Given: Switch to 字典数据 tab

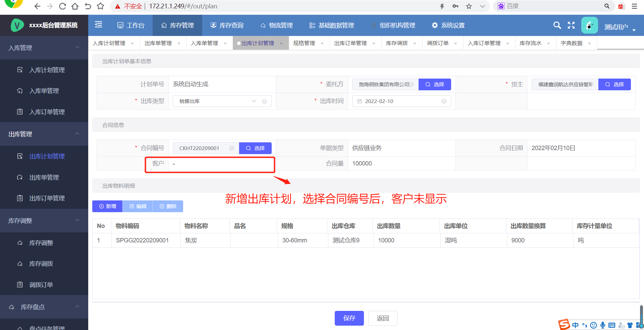Looking at the screenshot, I should (x=571, y=43).
